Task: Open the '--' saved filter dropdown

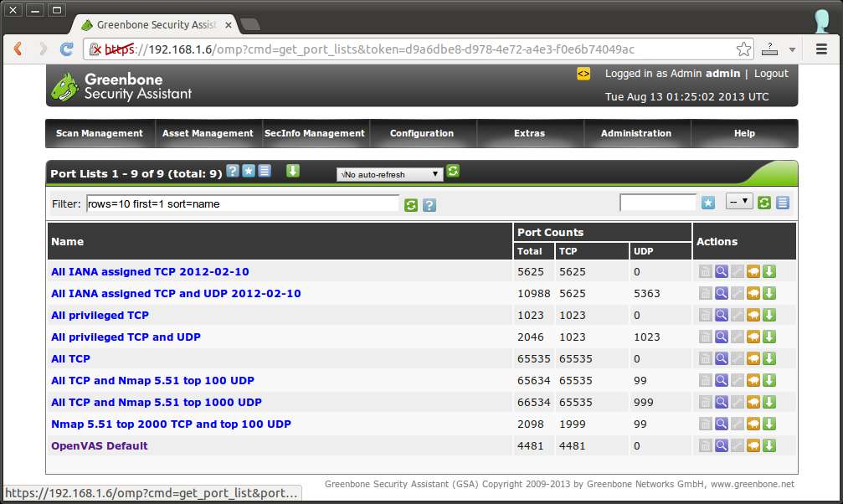Action: pyautogui.click(x=739, y=202)
